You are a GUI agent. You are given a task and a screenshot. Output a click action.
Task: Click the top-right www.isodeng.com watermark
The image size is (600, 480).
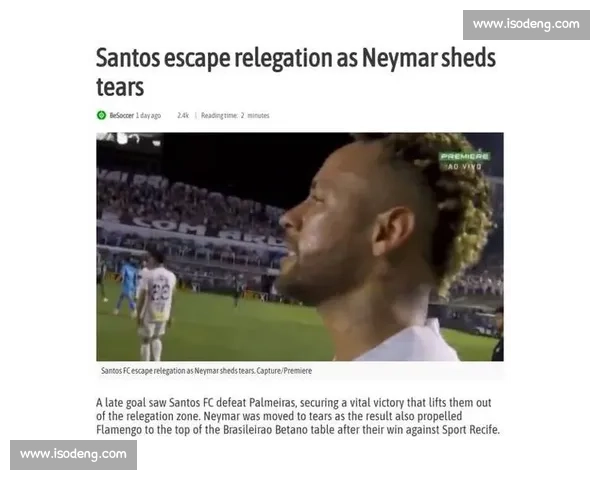tap(526, 24)
